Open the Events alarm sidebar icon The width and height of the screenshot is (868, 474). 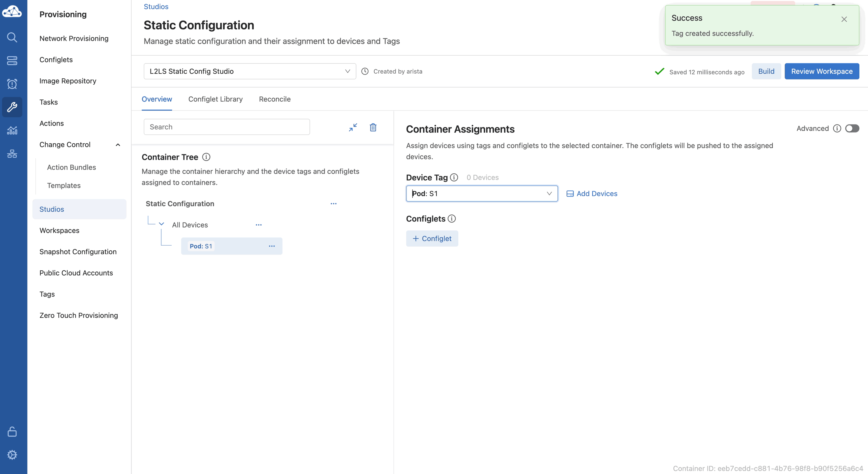click(12, 84)
